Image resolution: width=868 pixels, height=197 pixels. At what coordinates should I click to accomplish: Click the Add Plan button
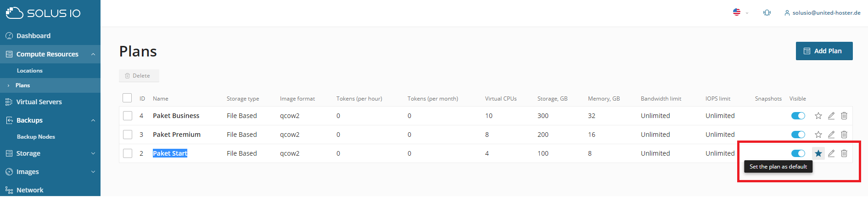[x=824, y=51]
